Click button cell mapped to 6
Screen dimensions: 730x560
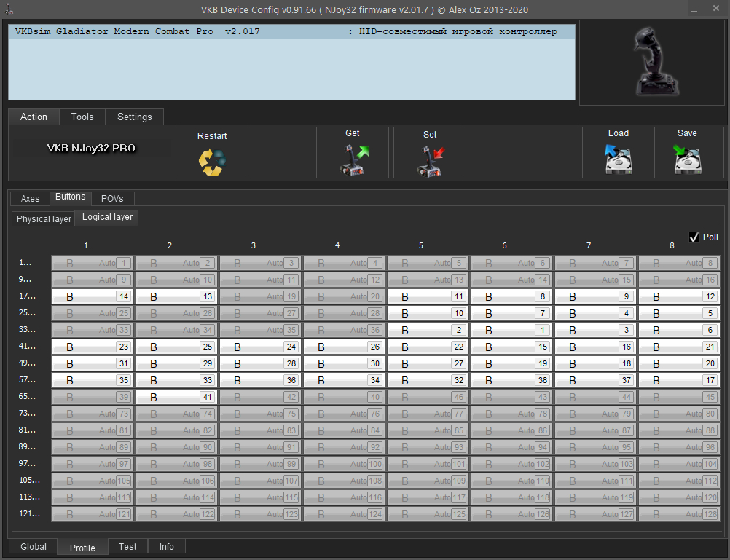tap(679, 330)
